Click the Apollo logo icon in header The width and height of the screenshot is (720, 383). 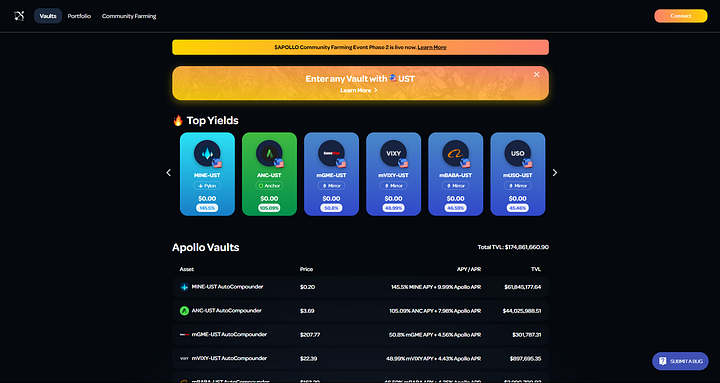(19, 16)
